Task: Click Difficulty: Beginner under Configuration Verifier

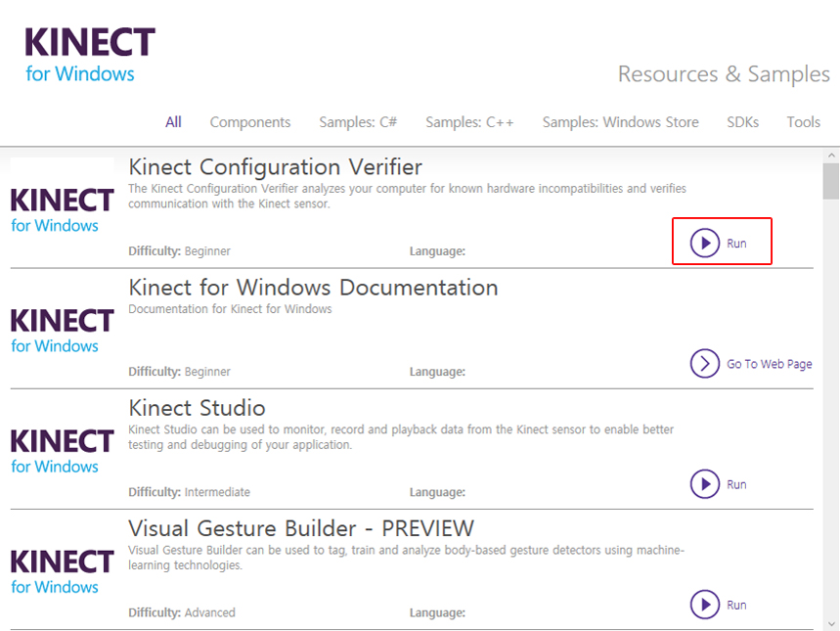Action: pyautogui.click(x=180, y=250)
